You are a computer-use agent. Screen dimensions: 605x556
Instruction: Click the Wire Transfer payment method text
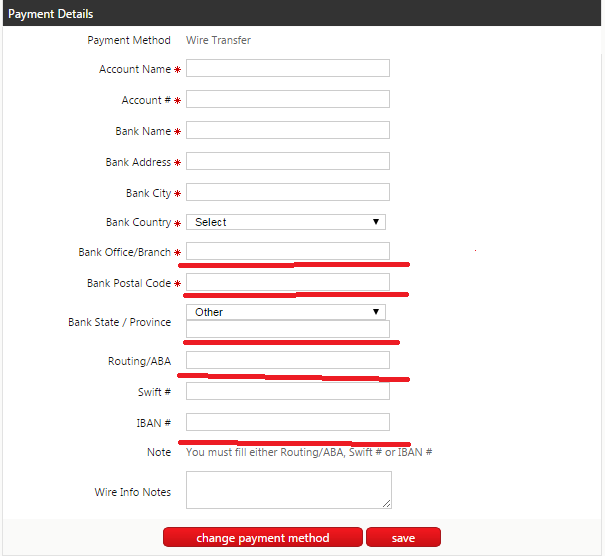[x=218, y=40]
